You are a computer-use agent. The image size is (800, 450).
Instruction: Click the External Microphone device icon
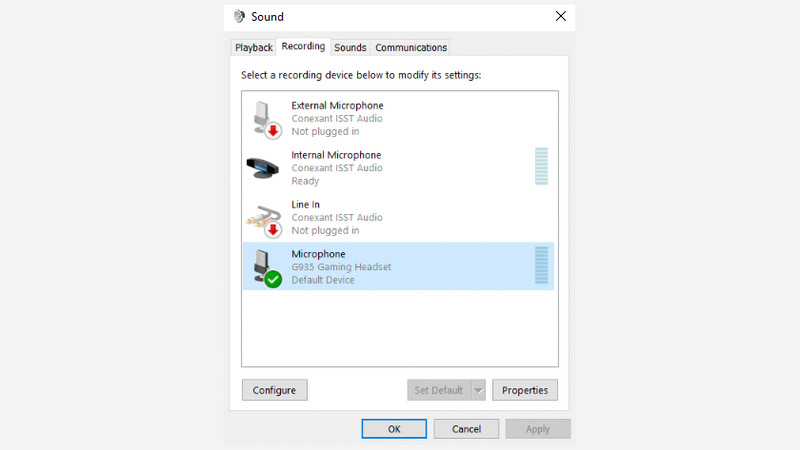pos(265,118)
